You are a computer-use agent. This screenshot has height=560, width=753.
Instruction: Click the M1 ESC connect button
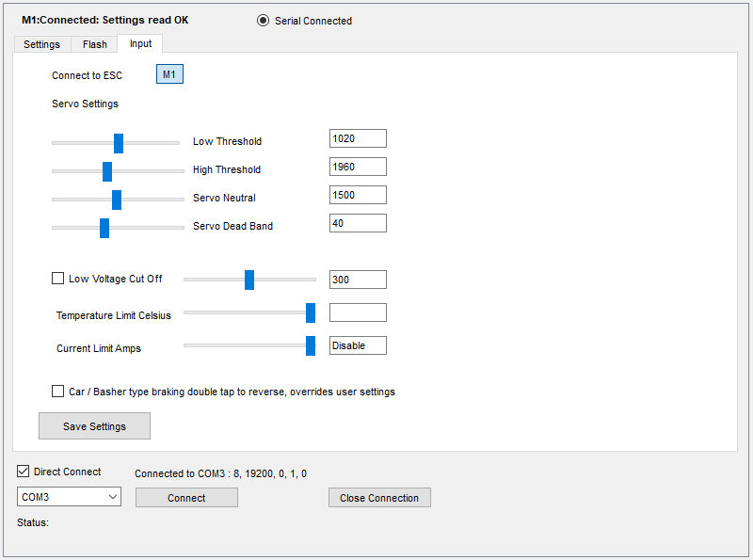click(169, 74)
